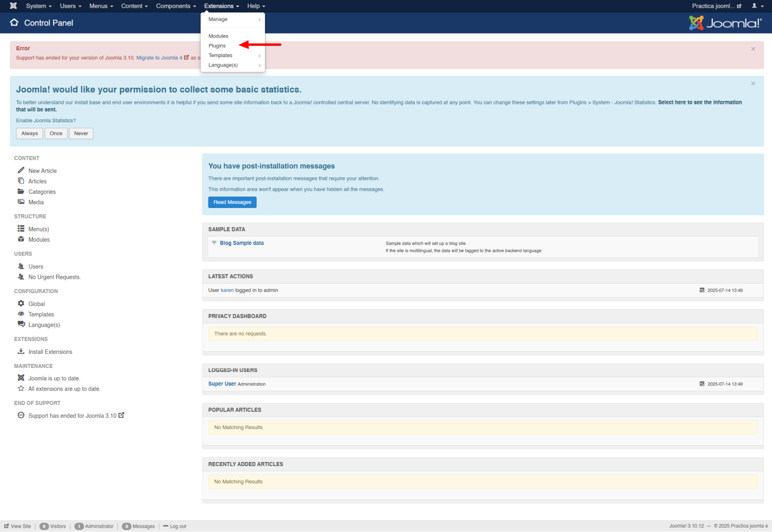The width and height of the screenshot is (772, 532).
Task: Click 'Select here to see the information' link
Action: (x=700, y=102)
